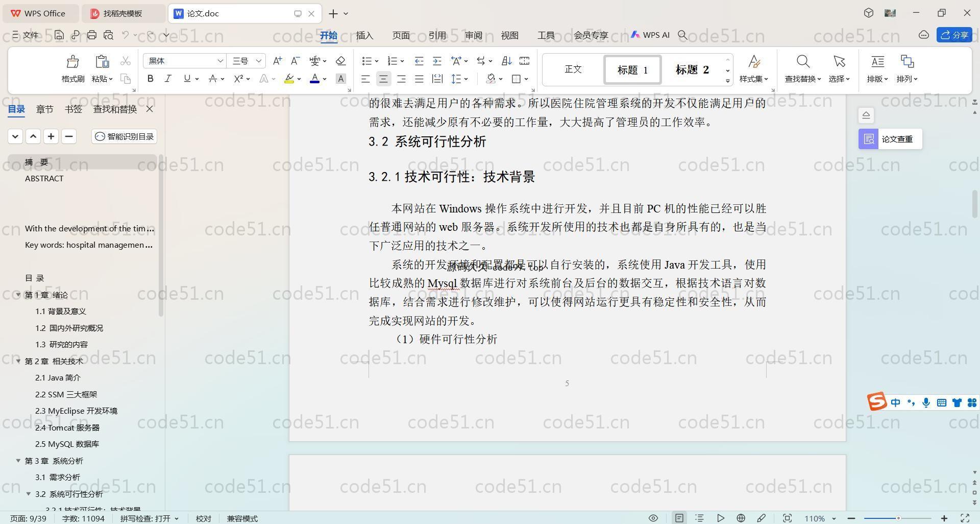The width and height of the screenshot is (980, 524).
Task: Select Align Left paragraph alignment
Action: 365,79
